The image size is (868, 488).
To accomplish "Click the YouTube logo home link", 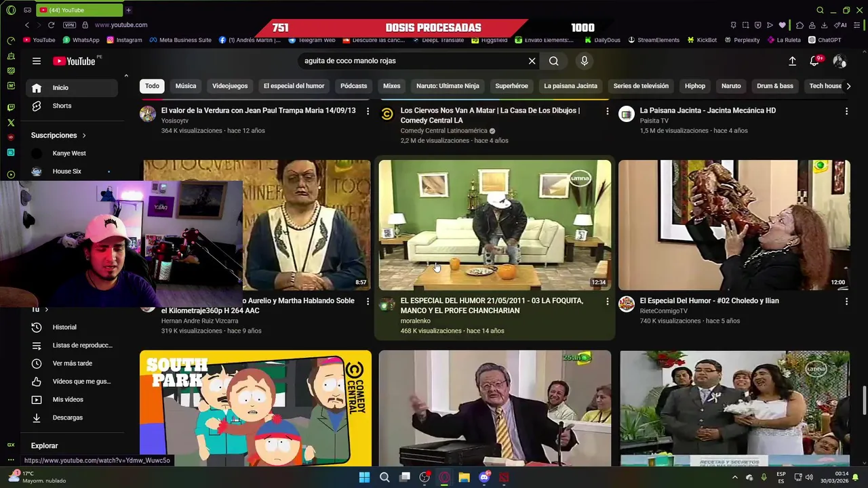I will point(75,61).
